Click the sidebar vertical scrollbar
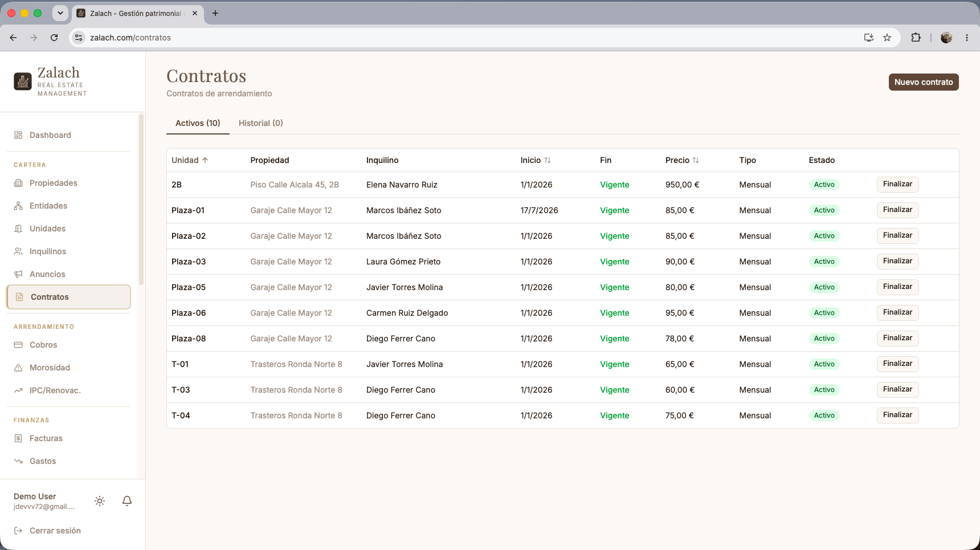 click(141, 199)
